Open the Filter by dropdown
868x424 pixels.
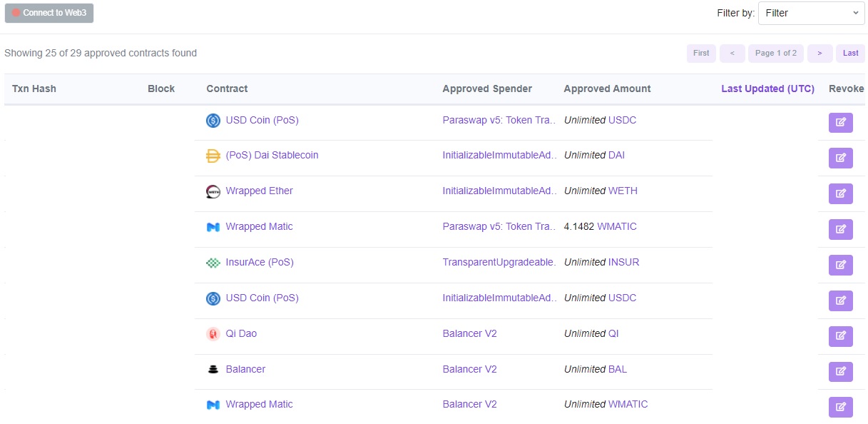point(811,13)
